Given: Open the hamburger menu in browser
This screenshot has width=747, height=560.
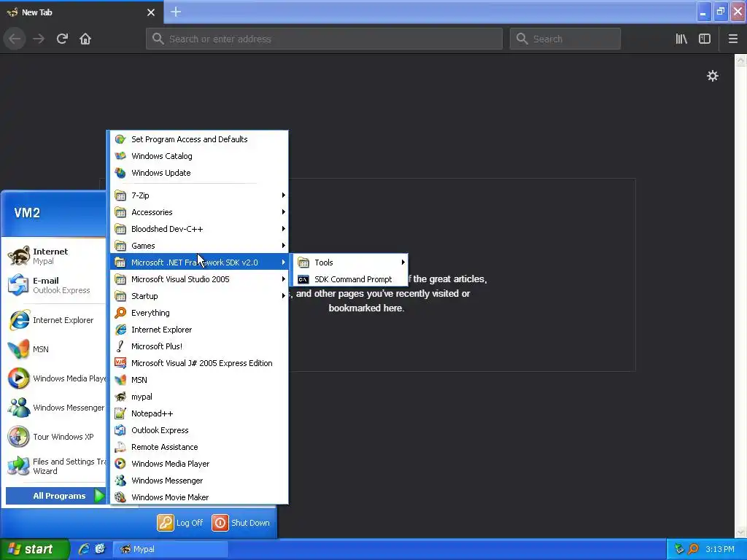Looking at the screenshot, I should pyautogui.click(x=732, y=39).
